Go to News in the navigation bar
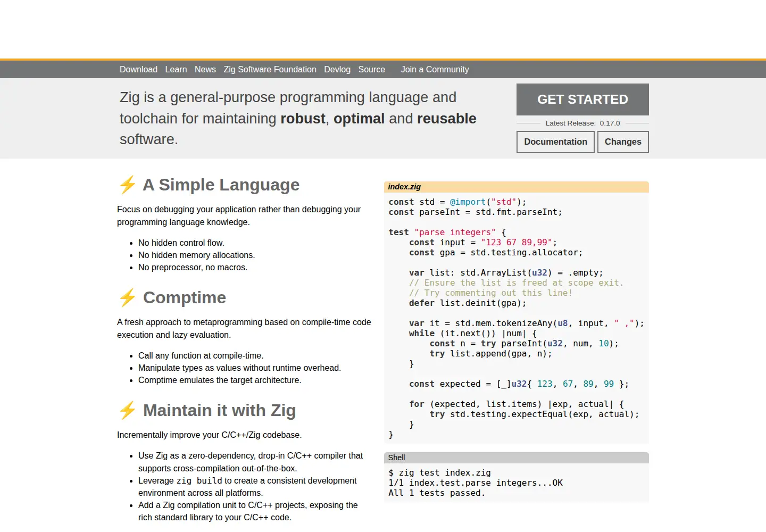The image size is (766, 532). tap(205, 69)
